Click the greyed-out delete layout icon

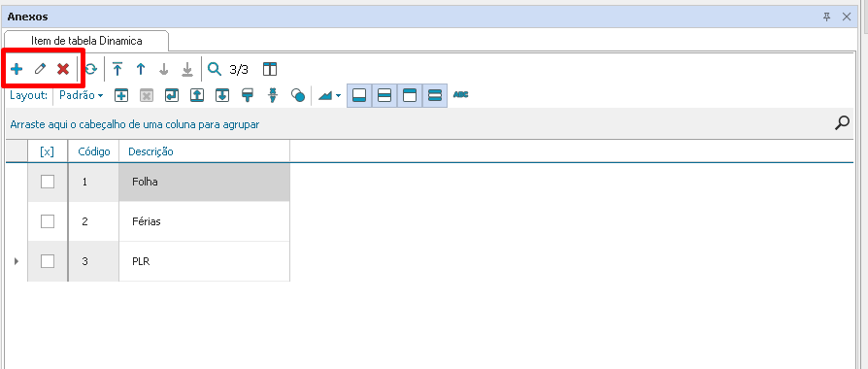click(147, 95)
